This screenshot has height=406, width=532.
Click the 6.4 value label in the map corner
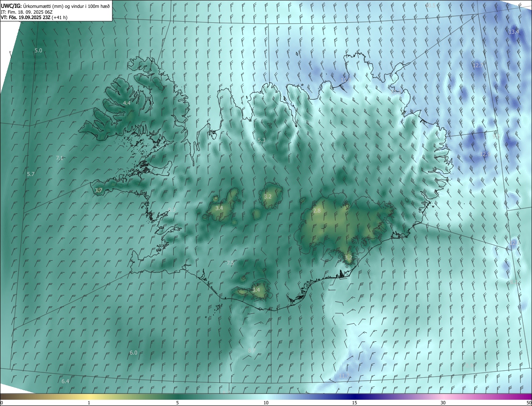coord(65,381)
